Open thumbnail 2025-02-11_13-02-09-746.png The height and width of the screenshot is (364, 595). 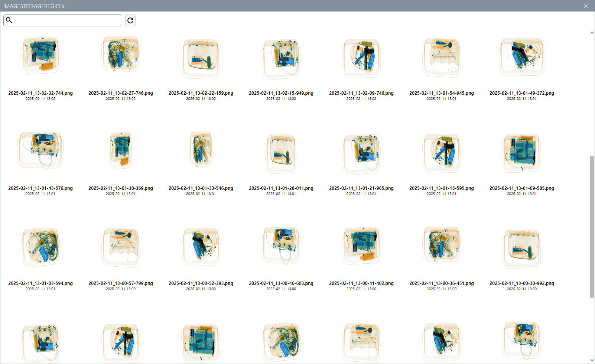(x=361, y=58)
